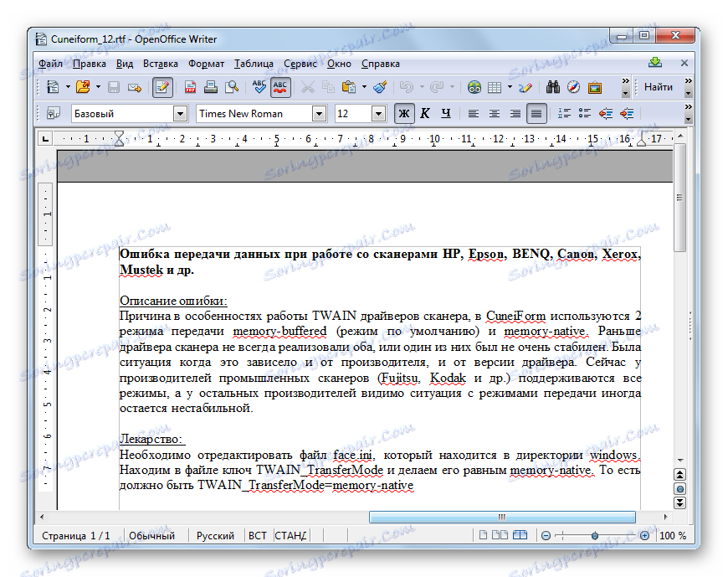Click Decrease indent icon
This screenshot has width=728, height=577.
click(x=606, y=113)
